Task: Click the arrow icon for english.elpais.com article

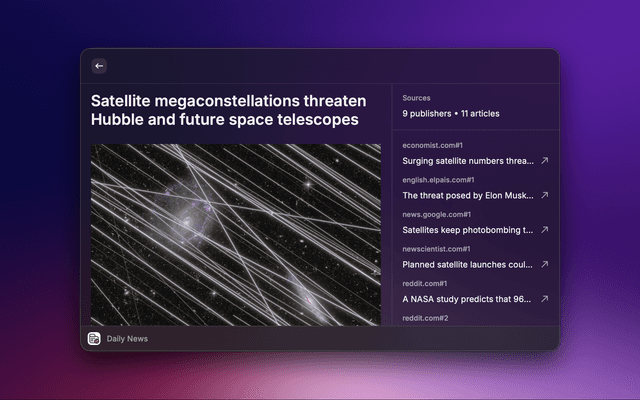Action: tap(544, 195)
